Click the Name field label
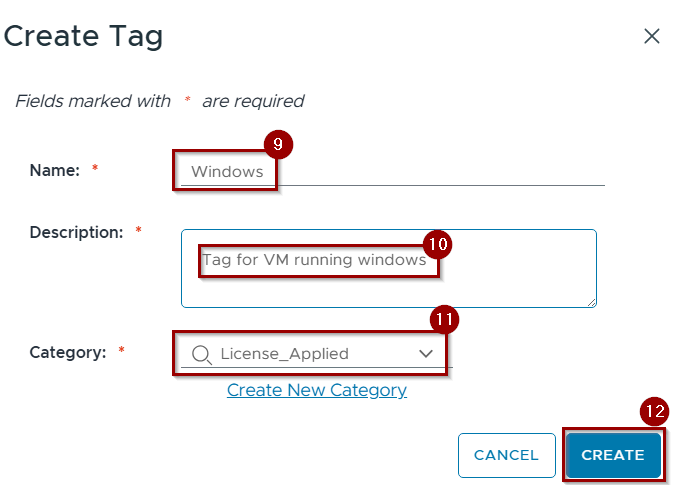 pos(54,170)
